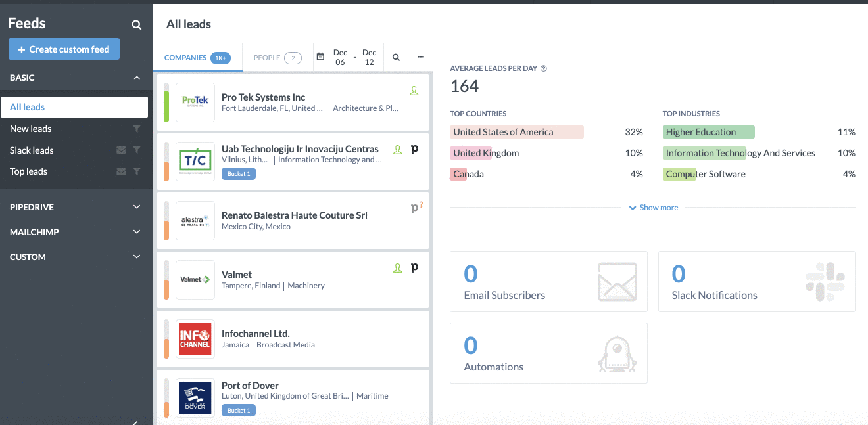Open the calendar date picker icon
This screenshot has width=868, height=425.
click(x=320, y=57)
